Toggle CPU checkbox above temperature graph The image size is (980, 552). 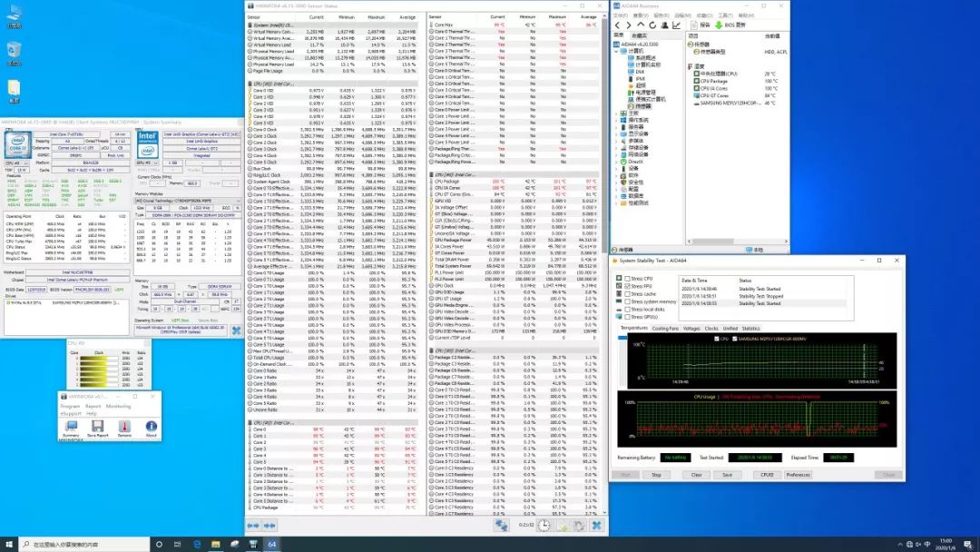click(716, 339)
